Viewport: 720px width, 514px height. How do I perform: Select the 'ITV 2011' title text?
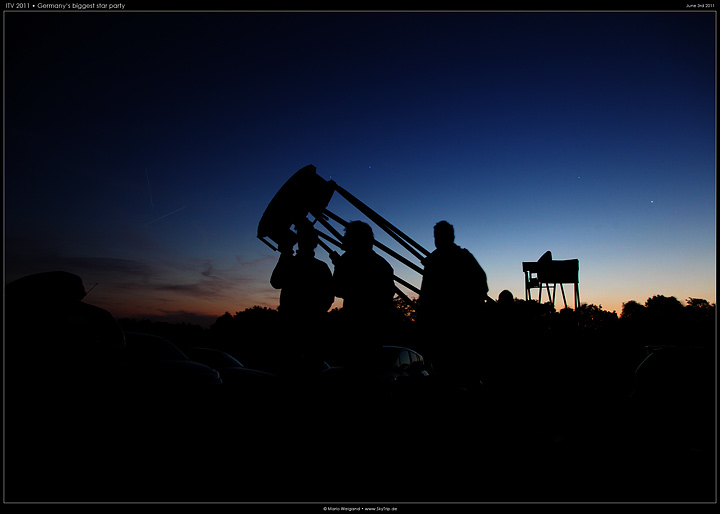pos(16,5)
